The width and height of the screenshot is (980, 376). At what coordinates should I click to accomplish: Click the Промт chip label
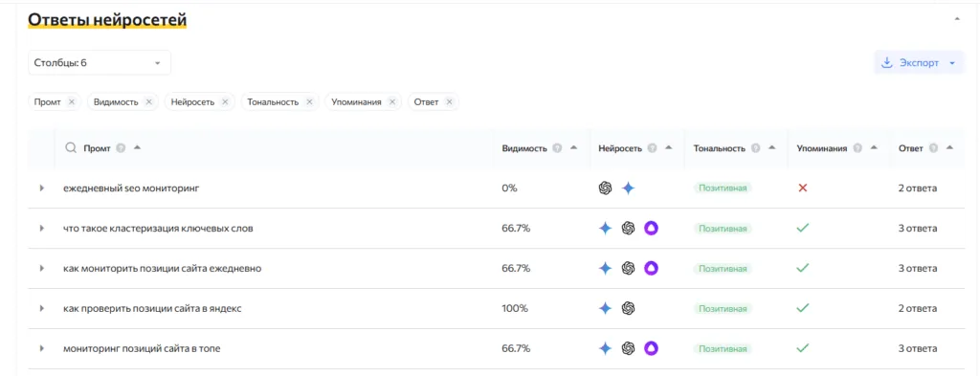tap(48, 101)
